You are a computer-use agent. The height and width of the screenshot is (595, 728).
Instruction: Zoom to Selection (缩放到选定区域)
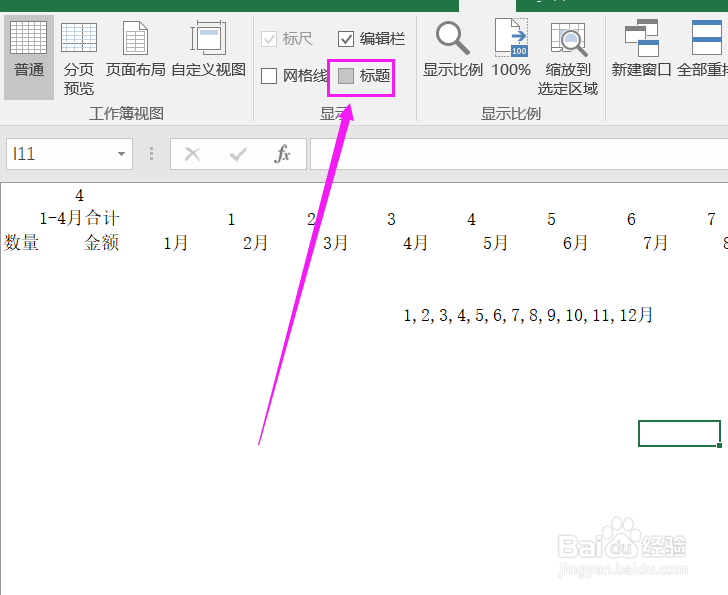[x=568, y=58]
